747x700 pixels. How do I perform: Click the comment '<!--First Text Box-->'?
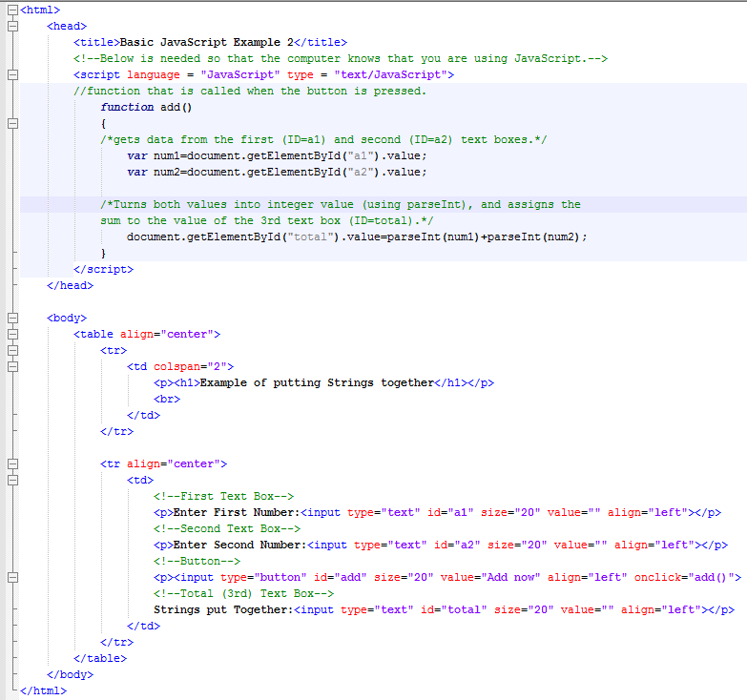pos(223,496)
